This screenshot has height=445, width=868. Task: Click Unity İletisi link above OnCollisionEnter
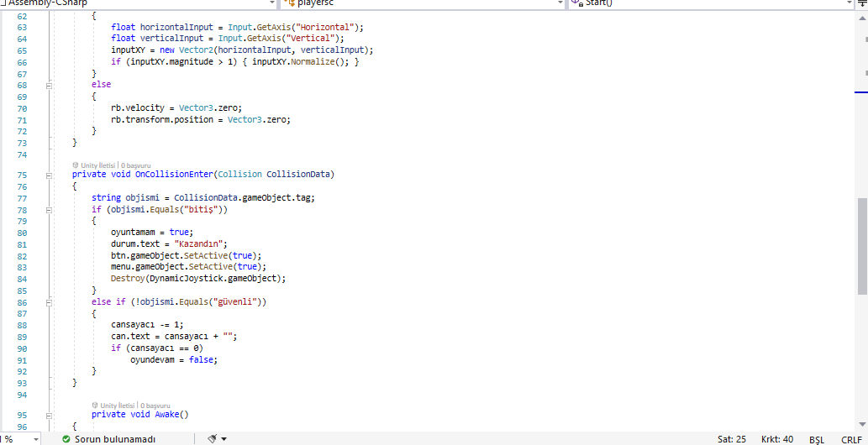pos(98,165)
